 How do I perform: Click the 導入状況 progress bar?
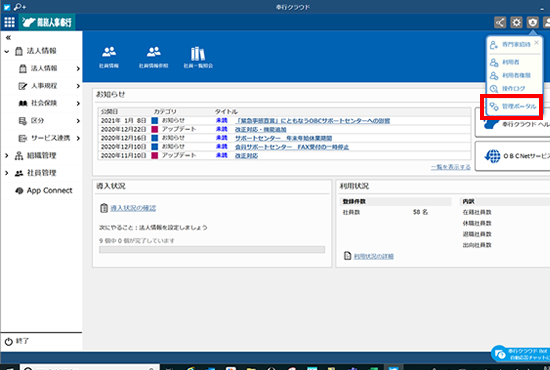tap(212, 250)
